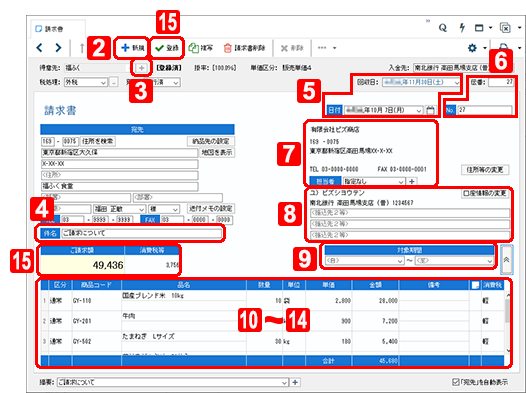Image resolution: width=526 pixels, height=393 pixels.
Task: Click product code GY-201 cell
Action: (97, 321)
